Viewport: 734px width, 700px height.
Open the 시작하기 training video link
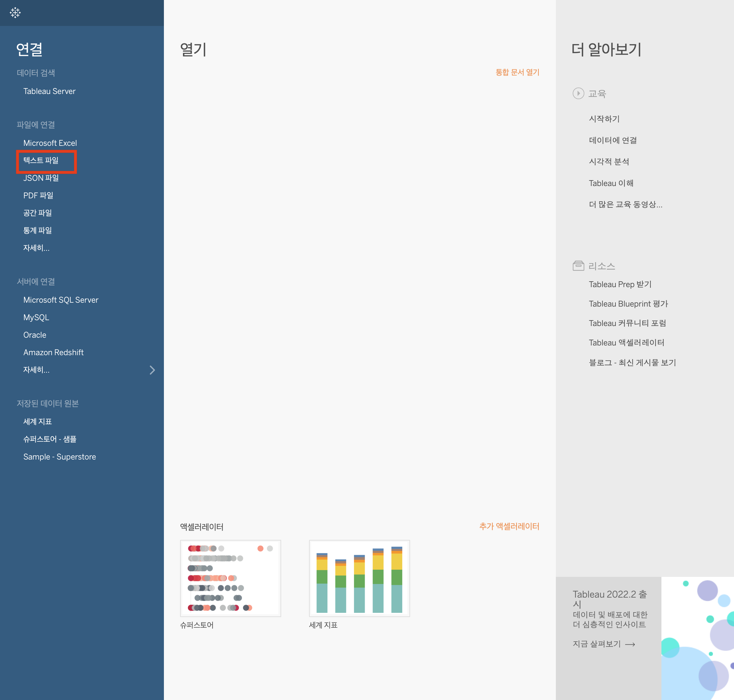click(604, 119)
